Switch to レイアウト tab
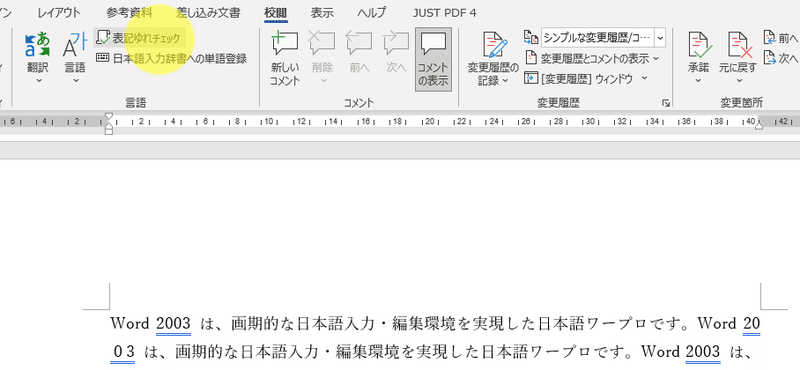The height and width of the screenshot is (370, 800). click(59, 13)
